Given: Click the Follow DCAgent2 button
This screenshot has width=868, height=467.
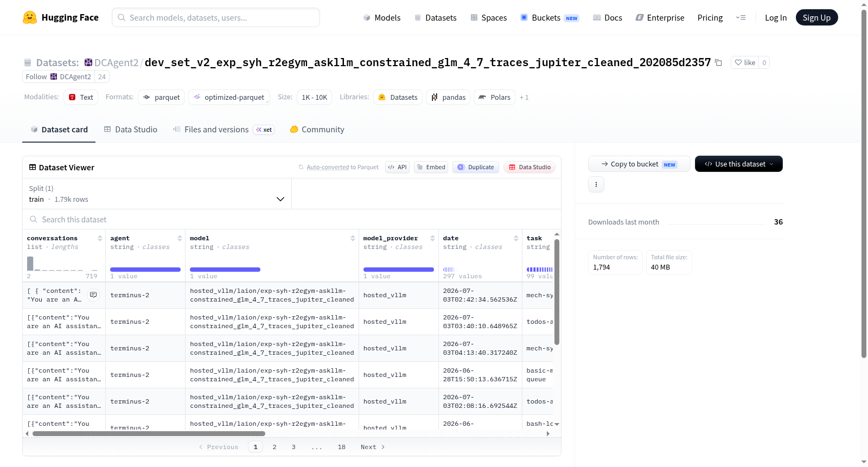Looking at the screenshot, I should click(59, 76).
